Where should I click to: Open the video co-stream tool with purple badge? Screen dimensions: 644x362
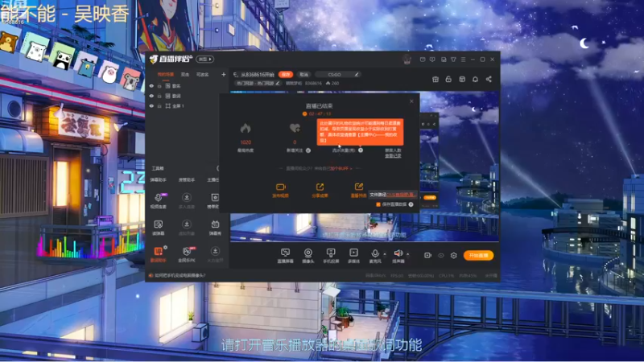(x=158, y=197)
